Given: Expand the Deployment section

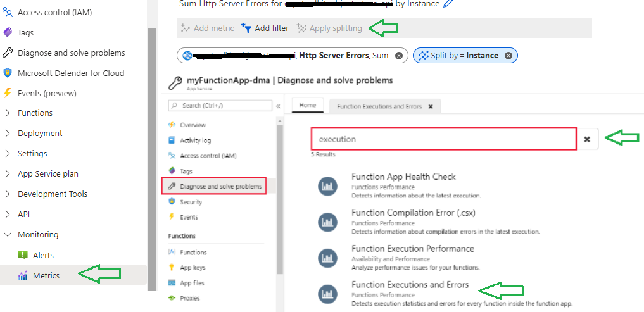Looking at the screenshot, I should 8,134.
